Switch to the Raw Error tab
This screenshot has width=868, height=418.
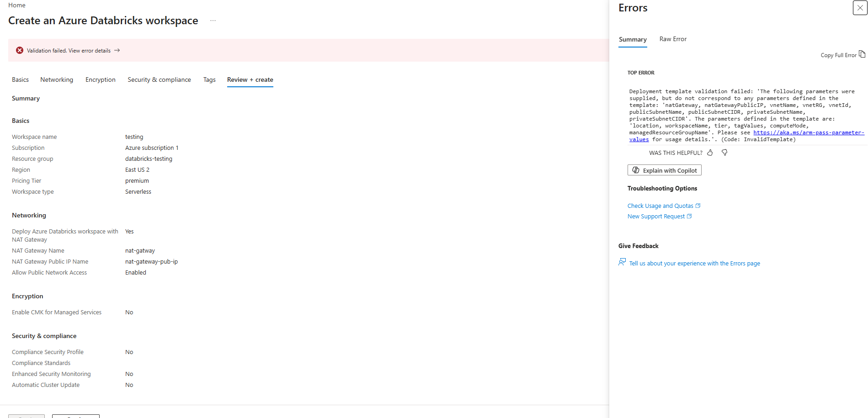[673, 39]
